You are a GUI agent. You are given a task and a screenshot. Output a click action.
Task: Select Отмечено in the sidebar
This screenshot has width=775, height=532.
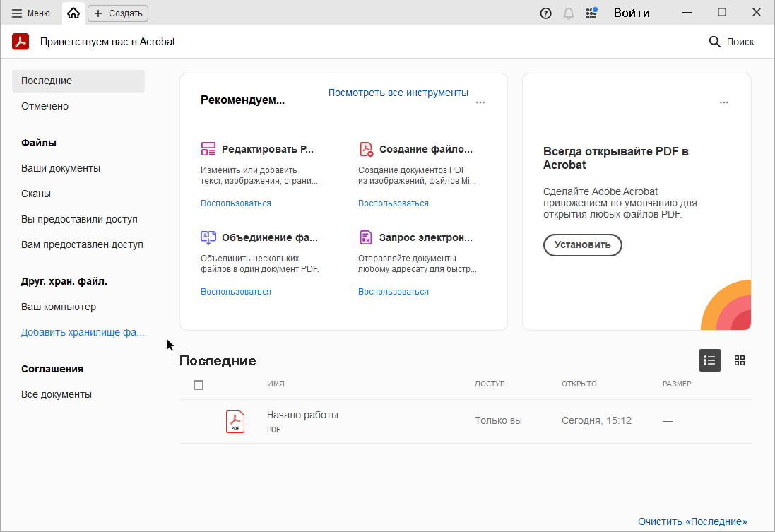click(x=45, y=106)
